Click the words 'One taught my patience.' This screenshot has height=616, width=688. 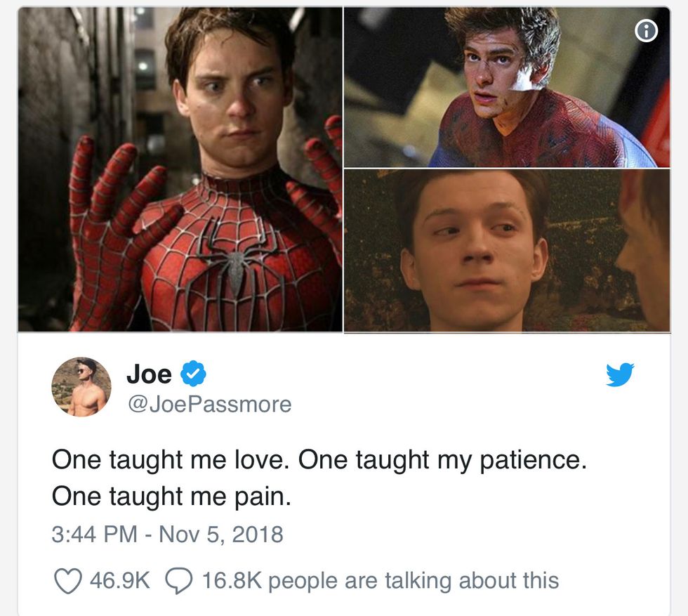tap(442, 461)
